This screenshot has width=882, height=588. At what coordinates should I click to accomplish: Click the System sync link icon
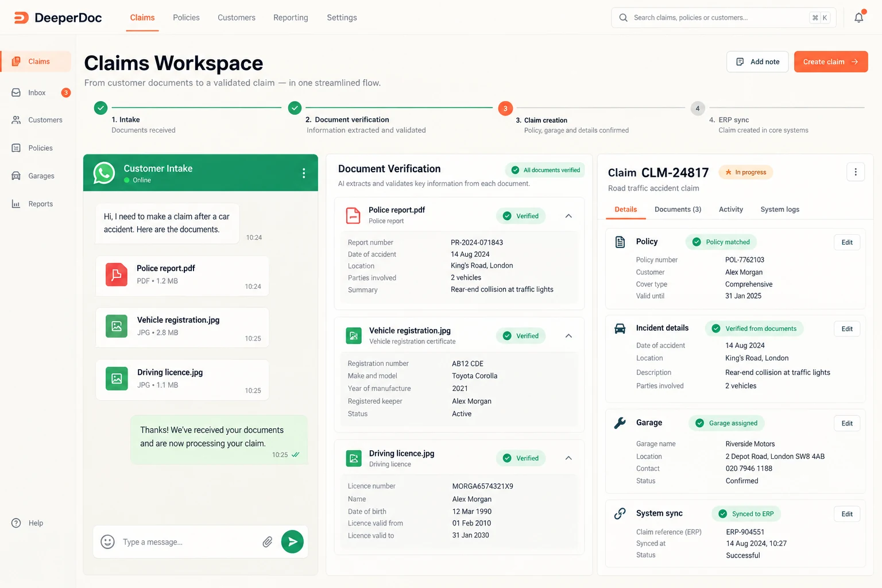click(x=620, y=514)
